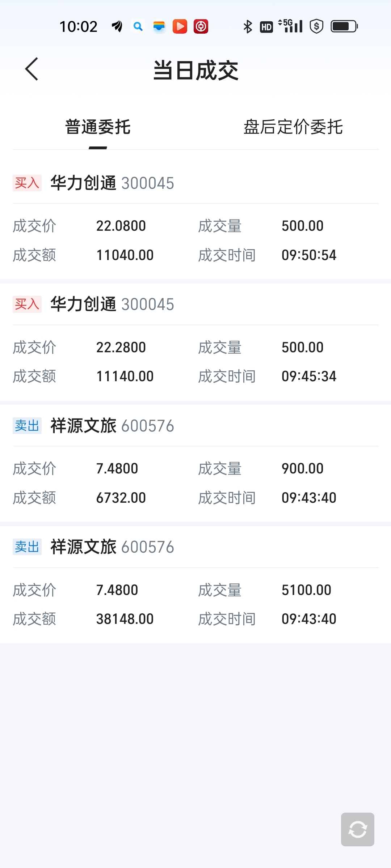Viewport: 391px width, 868px height.
Task: Tap the 10:02 status bar clock
Action: [79, 26]
